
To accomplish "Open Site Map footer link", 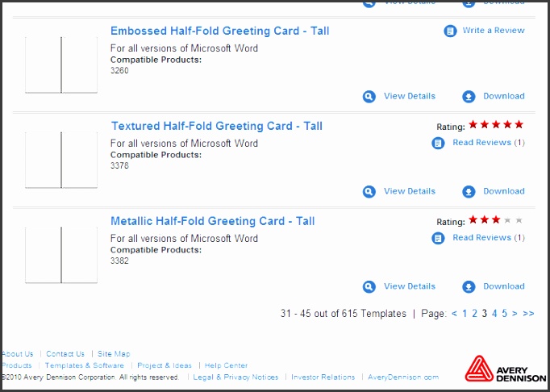I will click(114, 354).
